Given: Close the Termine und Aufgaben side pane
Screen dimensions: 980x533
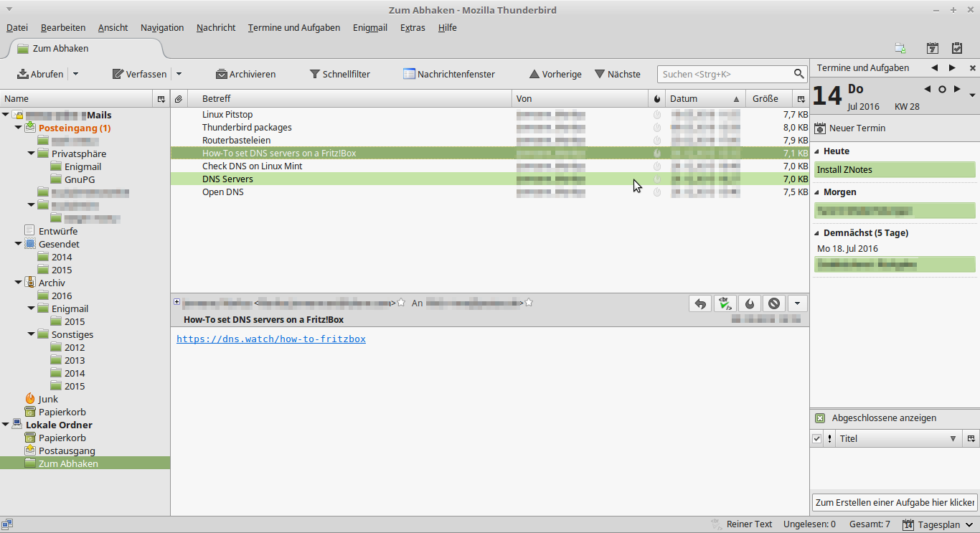Looking at the screenshot, I should pyautogui.click(x=973, y=68).
